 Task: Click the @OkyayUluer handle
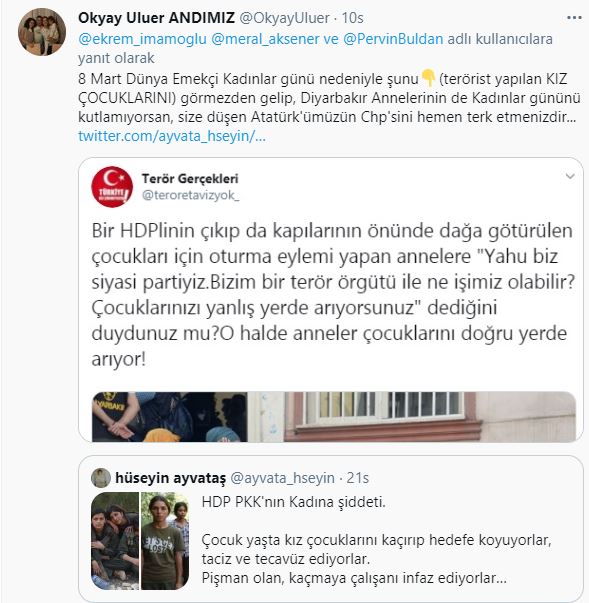[285, 18]
